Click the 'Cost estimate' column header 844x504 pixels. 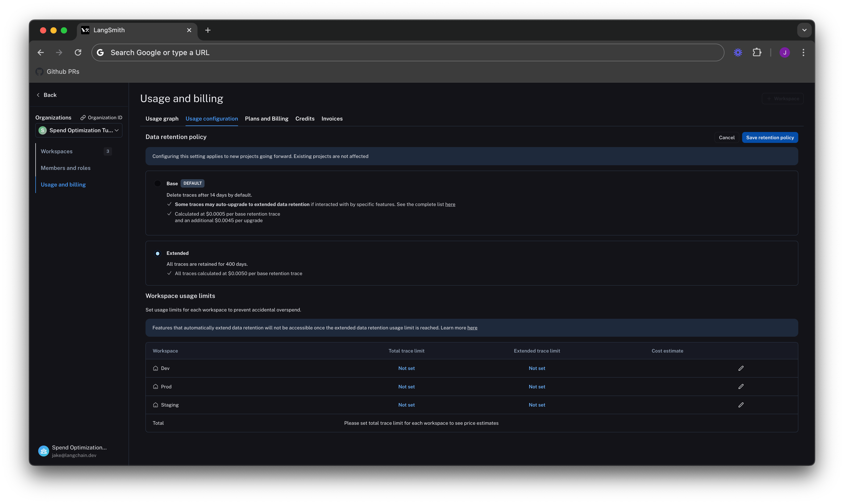[667, 351]
